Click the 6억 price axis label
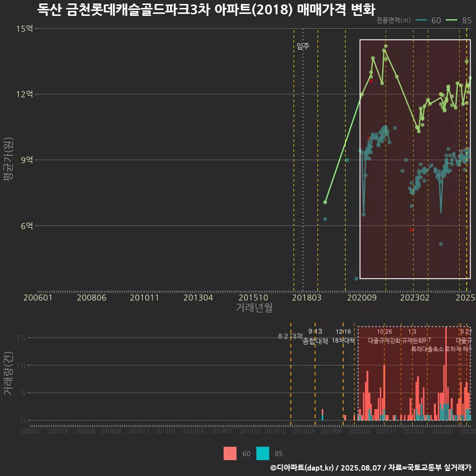476x476 pixels. pyautogui.click(x=27, y=226)
